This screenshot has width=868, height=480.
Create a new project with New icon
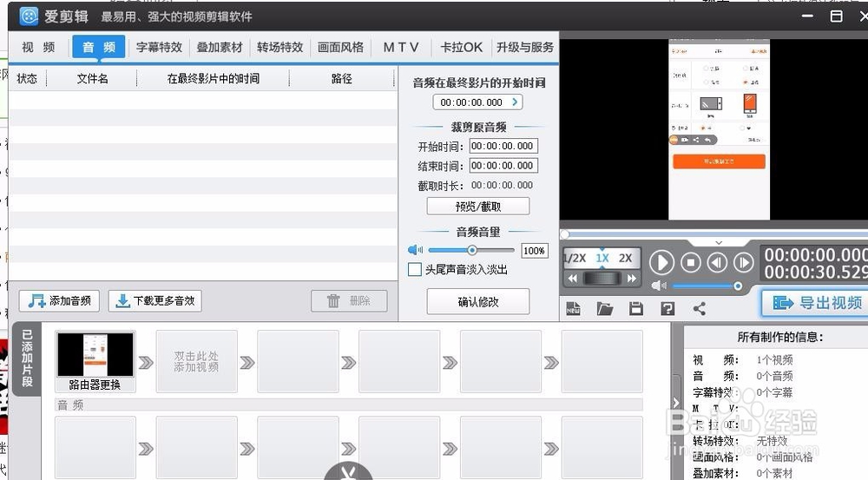pos(574,308)
